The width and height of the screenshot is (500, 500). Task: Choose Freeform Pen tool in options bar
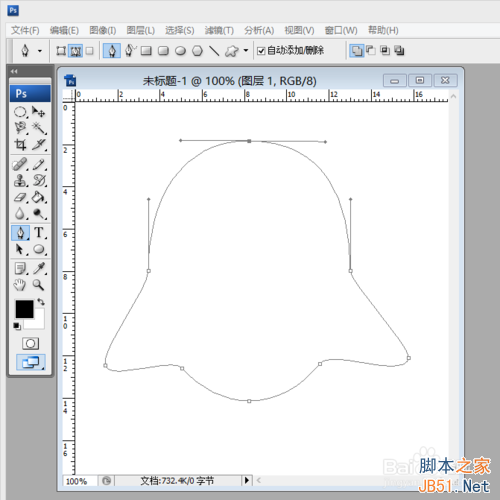pos(130,51)
